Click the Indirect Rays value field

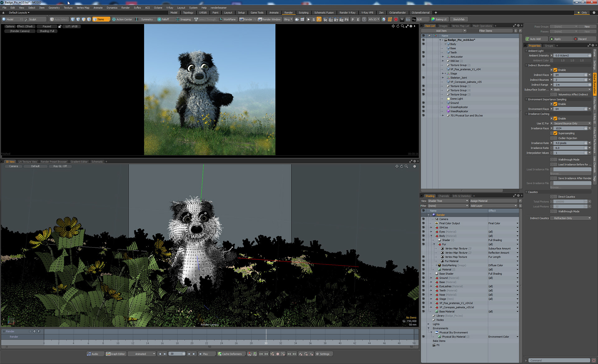click(569, 75)
